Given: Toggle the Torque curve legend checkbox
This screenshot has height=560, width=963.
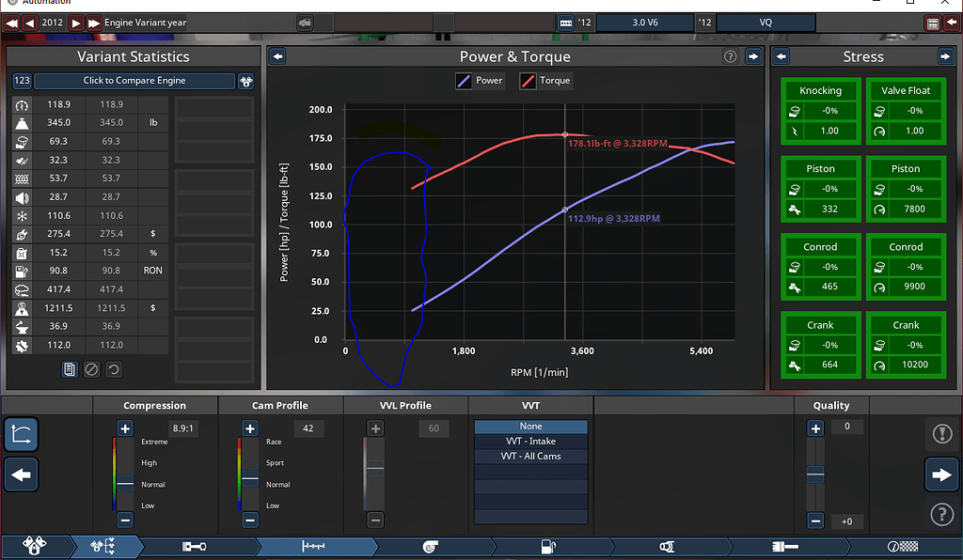Looking at the screenshot, I should click(x=527, y=81).
